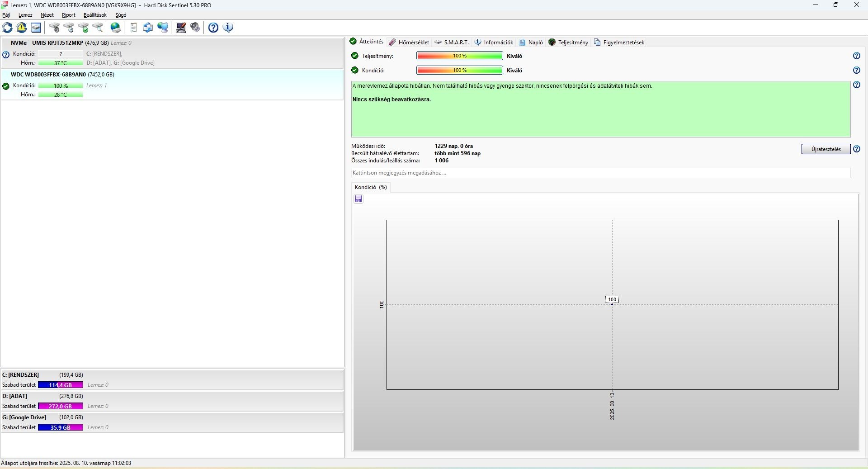Open the Napló tab
Screen dimensions: 868x469
(531, 42)
